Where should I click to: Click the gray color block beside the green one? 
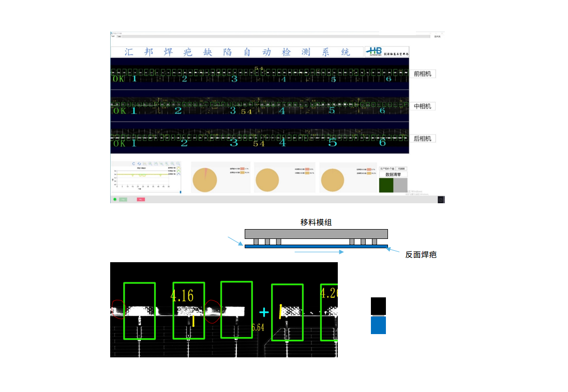click(x=400, y=185)
